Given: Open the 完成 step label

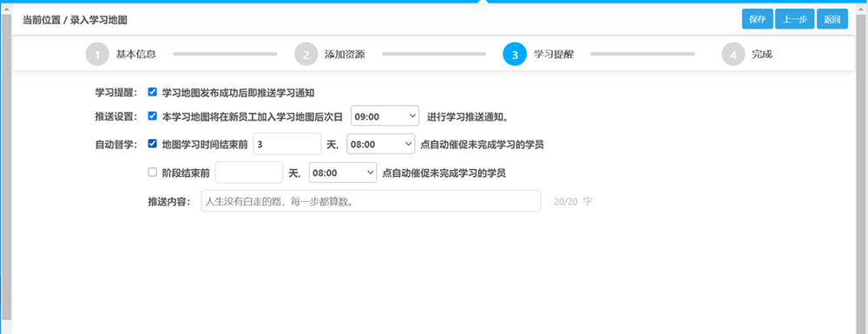Looking at the screenshot, I should [762, 54].
